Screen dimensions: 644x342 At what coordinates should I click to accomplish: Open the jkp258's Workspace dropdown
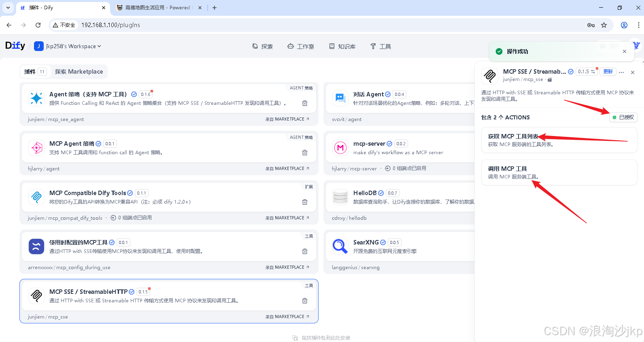(68, 46)
